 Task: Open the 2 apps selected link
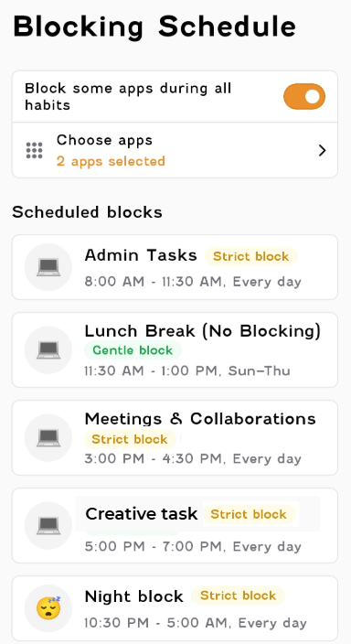pyautogui.click(x=111, y=161)
